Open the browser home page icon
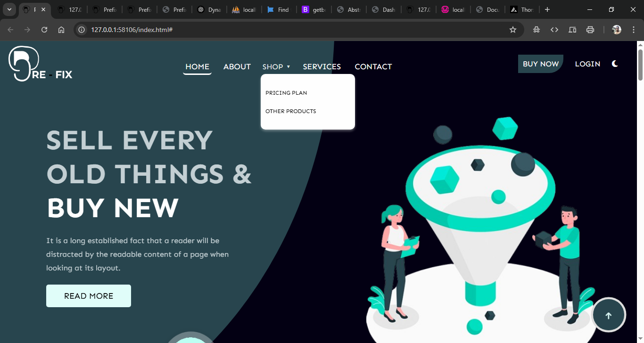 (x=61, y=30)
